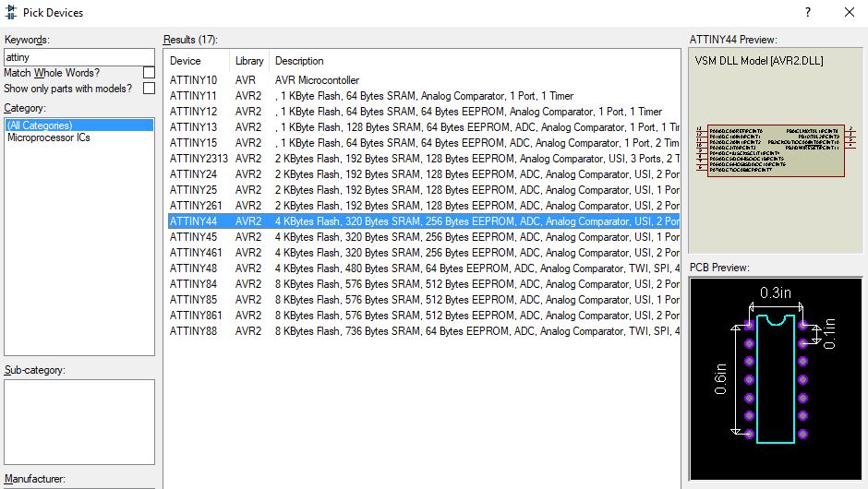
Task: Click the ATTINY44 schematic symbol preview
Action: (776, 149)
